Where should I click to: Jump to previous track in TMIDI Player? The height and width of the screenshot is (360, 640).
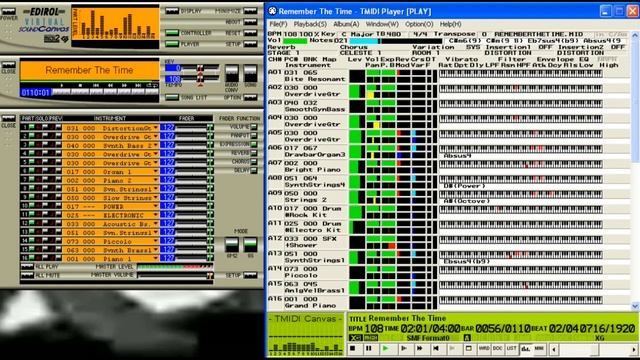(436, 349)
